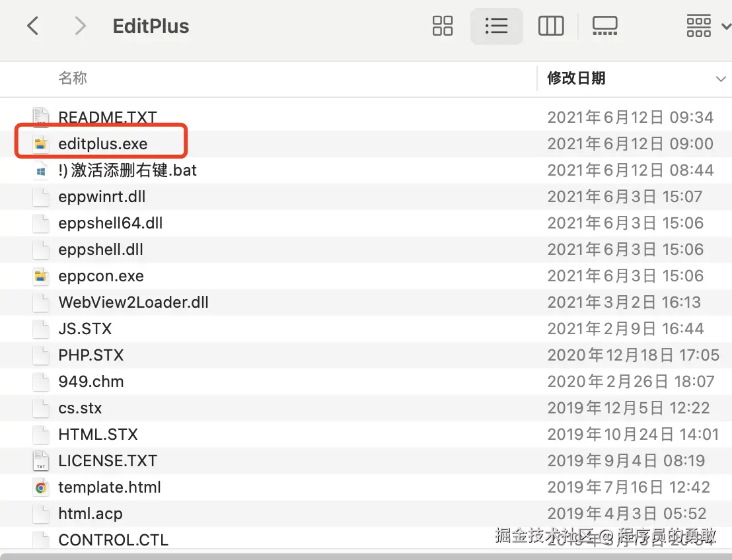Select the list view button
Screen dimensions: 732x560
point(496,26)
